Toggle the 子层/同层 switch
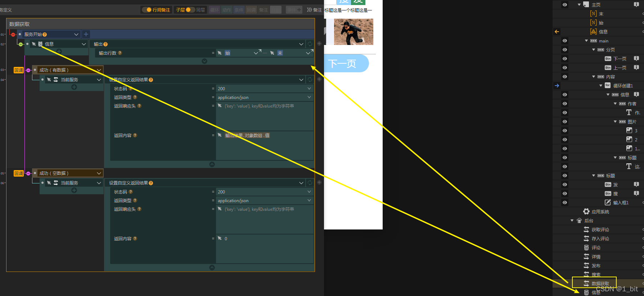This screenshot has width=644, height=296. click(x=190, y=10)
